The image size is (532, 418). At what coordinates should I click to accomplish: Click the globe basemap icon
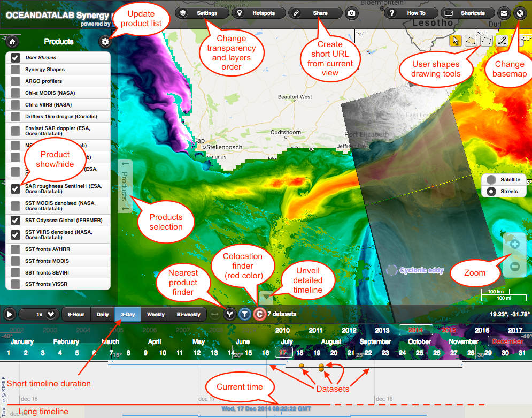pyautogui.click(x=520, y=13)
